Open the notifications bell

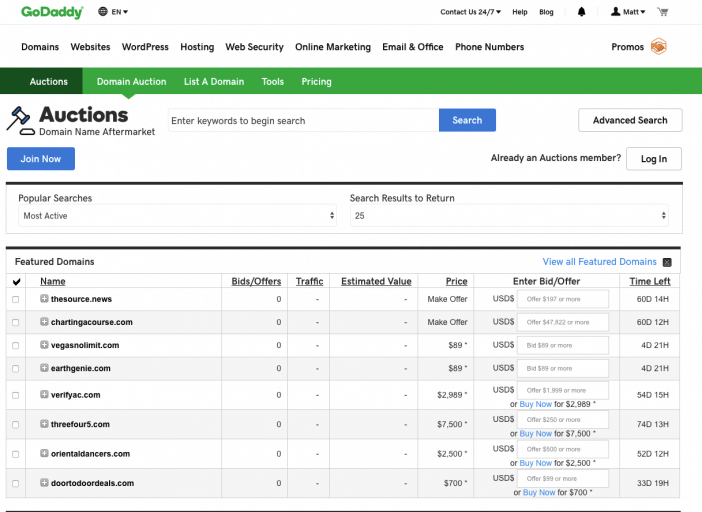[x=581, y=12]
